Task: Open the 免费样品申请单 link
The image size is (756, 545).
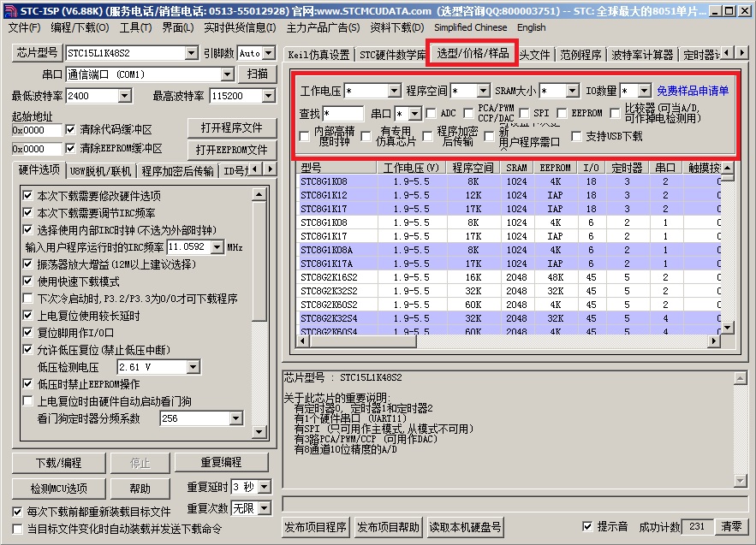Action: point(693,91)
